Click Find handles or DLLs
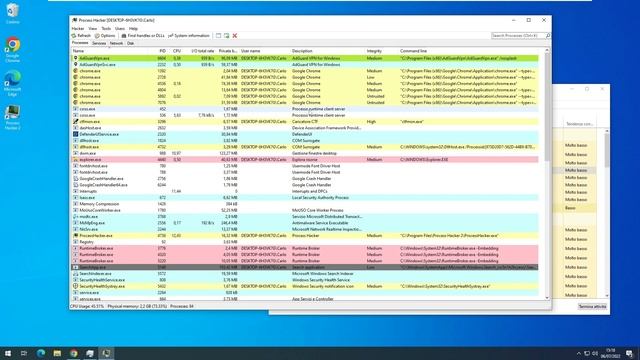The height and width of the screenshot is (360, 640). 143,36
